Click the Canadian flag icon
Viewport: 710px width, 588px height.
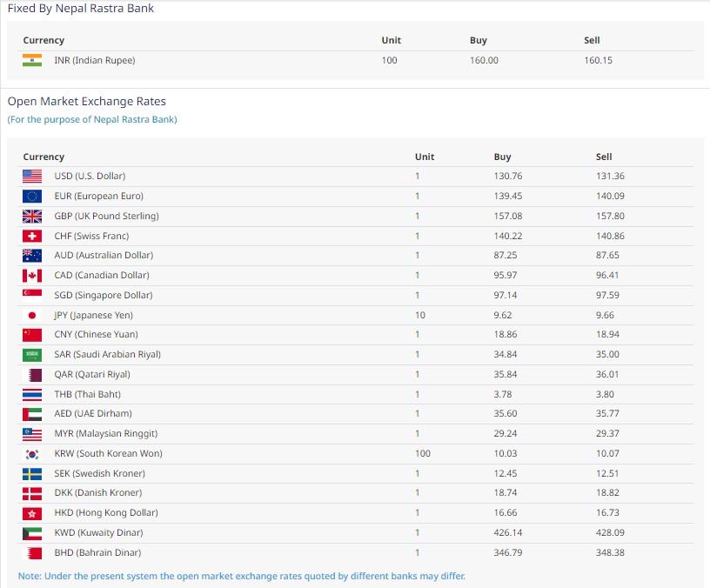32,276
